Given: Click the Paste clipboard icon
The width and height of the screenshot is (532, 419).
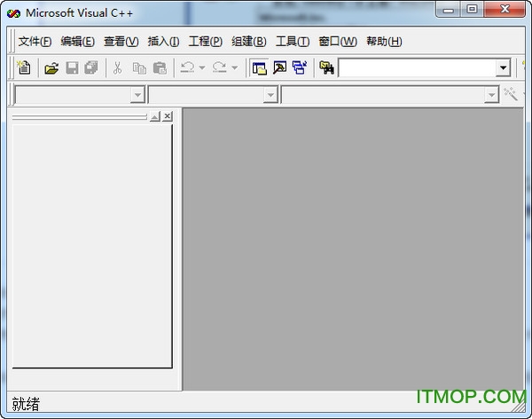Looking at the screenshot, I should pyautogui.click(x=160, y=68).
